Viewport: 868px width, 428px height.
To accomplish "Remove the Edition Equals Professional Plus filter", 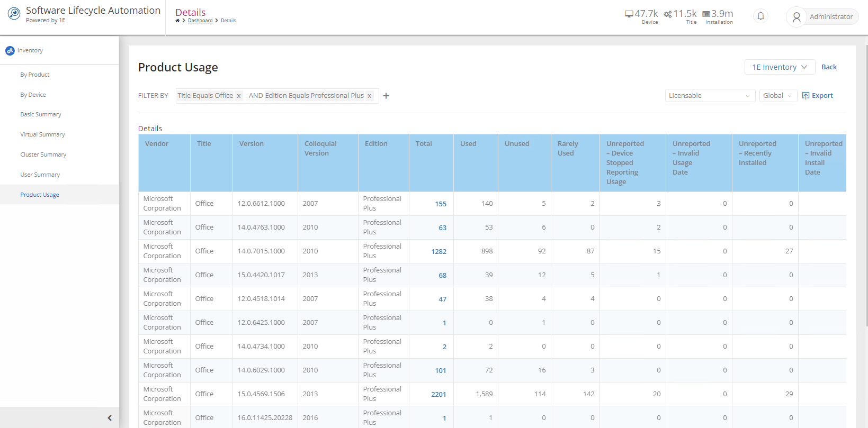I will [369, 96].
